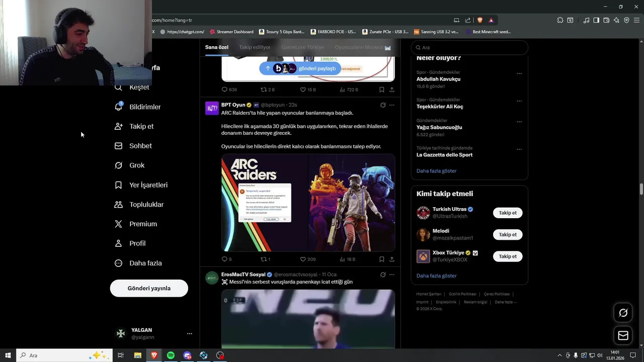Click Daha fazla göster under Kimi takip etmeli
Viewport: 644px width, 362px height.
[436, 276]
